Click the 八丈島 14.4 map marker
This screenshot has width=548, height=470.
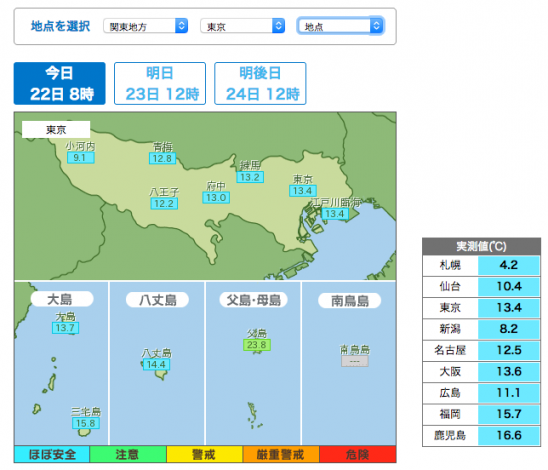[156, 364]
